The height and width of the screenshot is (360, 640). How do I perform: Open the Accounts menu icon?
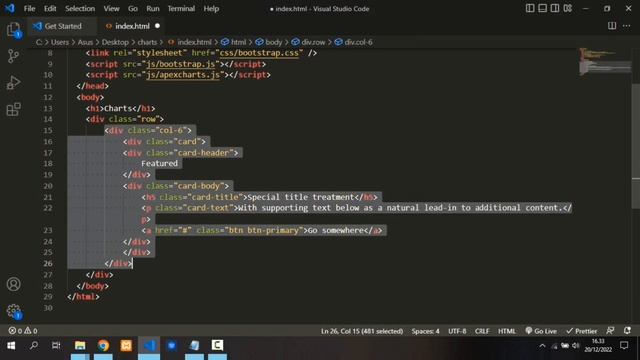[x=13, y=284]
